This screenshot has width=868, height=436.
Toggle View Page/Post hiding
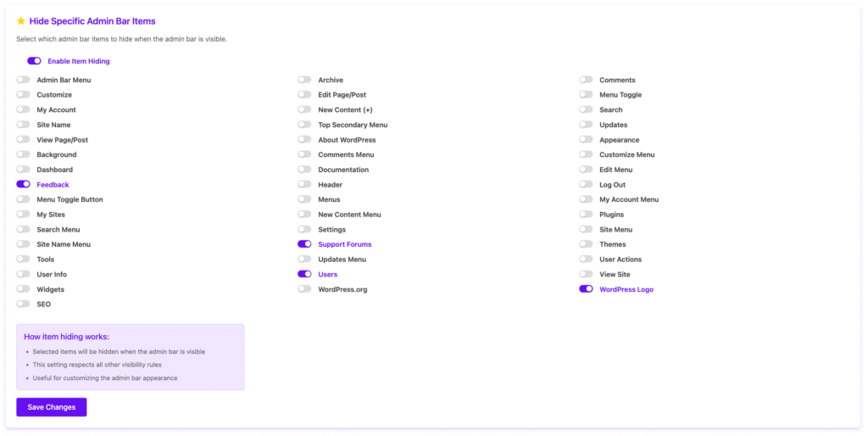pos(23,140)
